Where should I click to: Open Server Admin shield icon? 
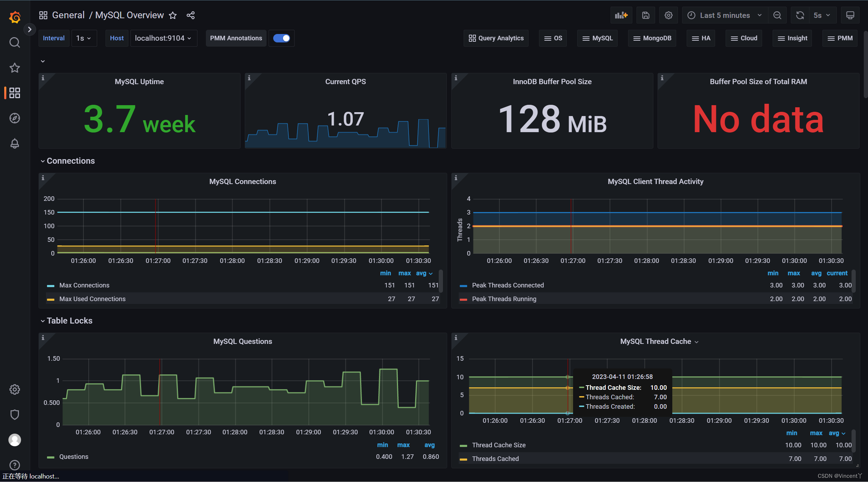click(x=14, y=415)
